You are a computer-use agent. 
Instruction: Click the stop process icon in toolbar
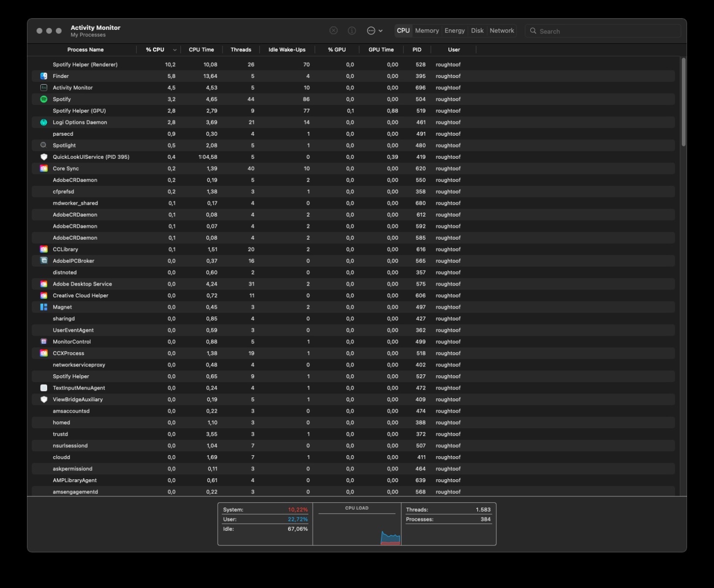click(x=333, y=30)
